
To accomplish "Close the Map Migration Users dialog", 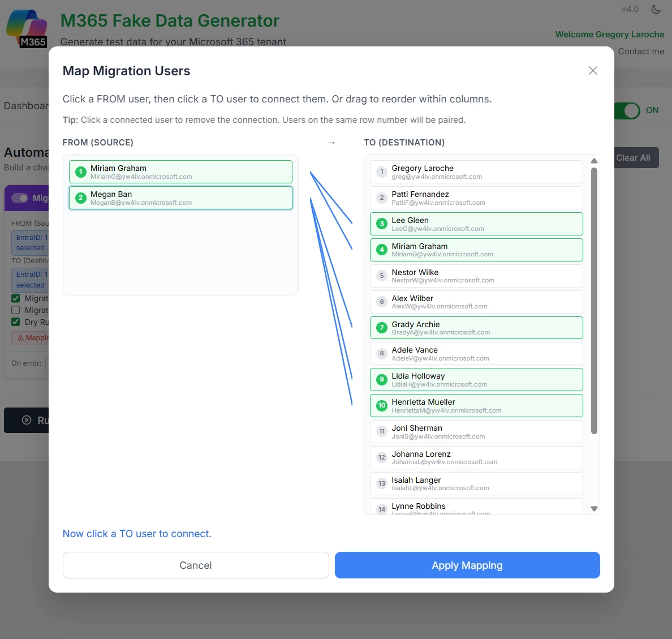I will click(593, 71).
